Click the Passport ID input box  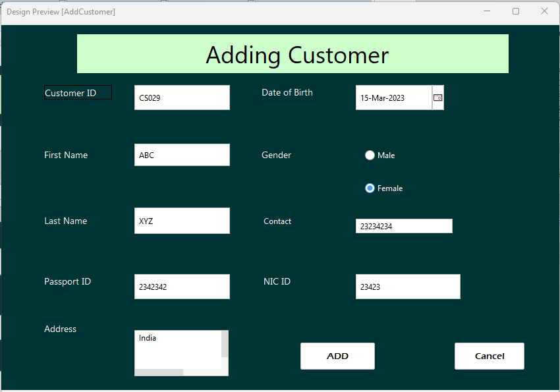182,286
